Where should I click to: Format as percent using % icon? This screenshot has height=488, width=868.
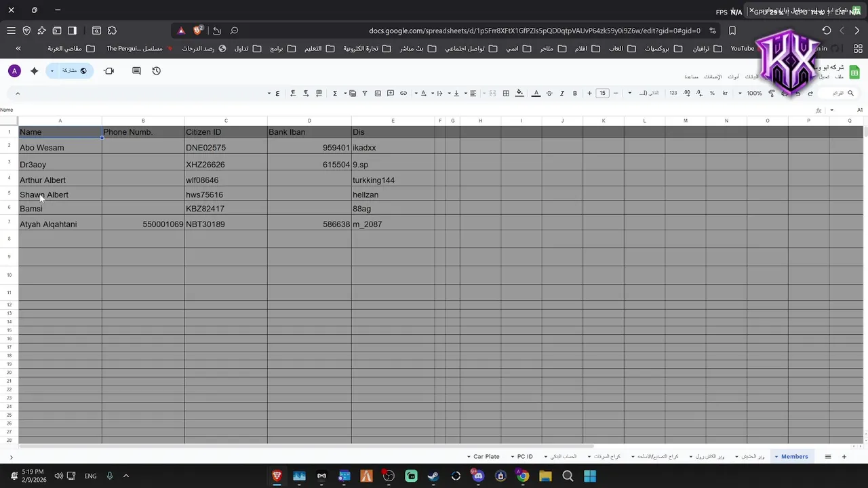[712, 93]
